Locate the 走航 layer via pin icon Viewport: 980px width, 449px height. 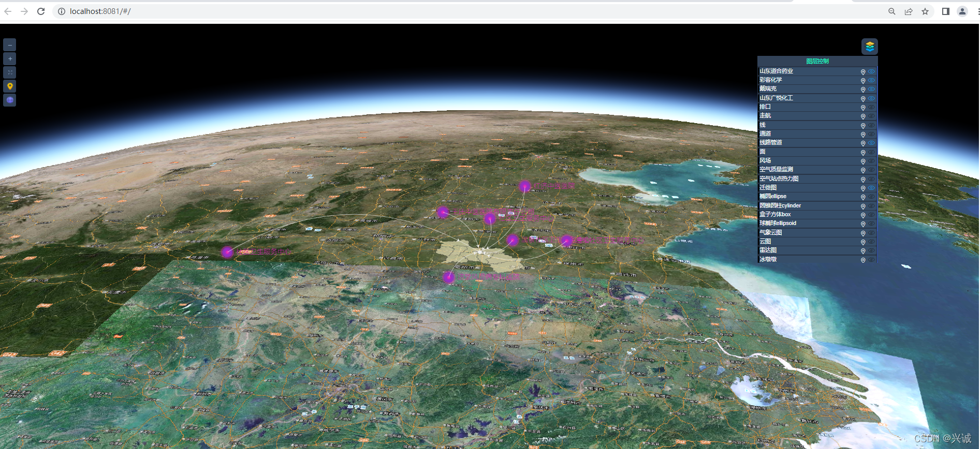click(863, 116)
